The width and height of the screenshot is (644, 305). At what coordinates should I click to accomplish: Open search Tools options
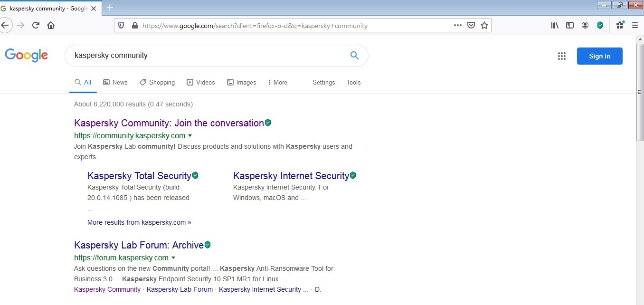[353, 82]
